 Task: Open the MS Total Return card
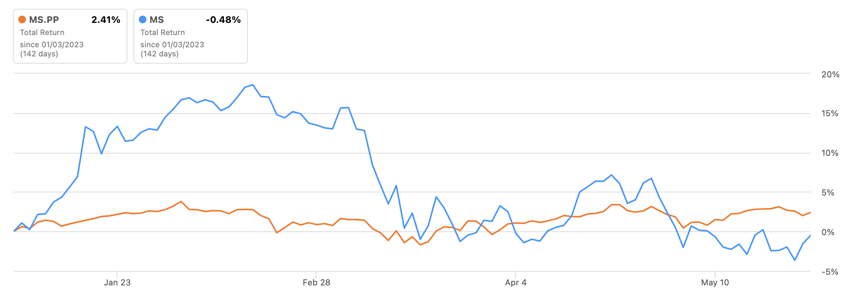click(x=191, y=36)
